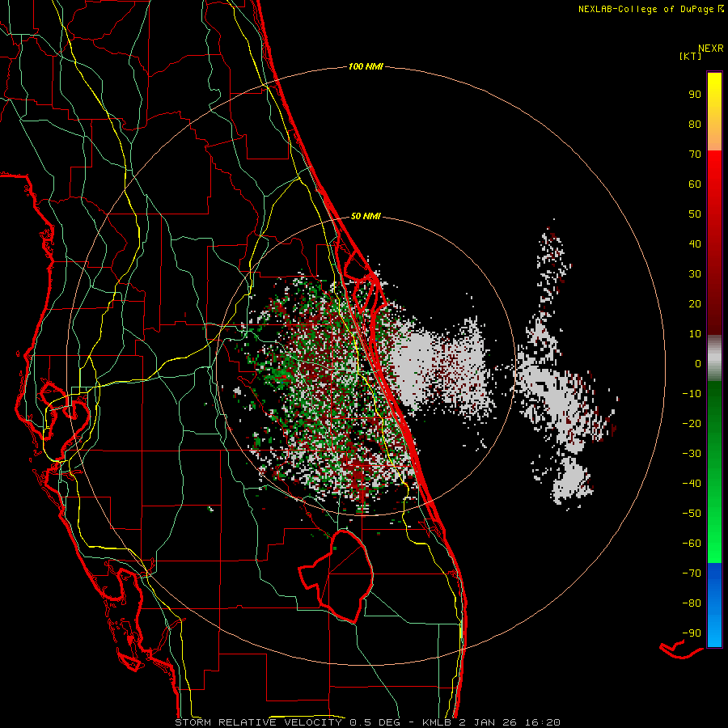This screenshot has width=728, height=728.
Task: Click the positive 40 scale value
Action: tap(695, 244)
